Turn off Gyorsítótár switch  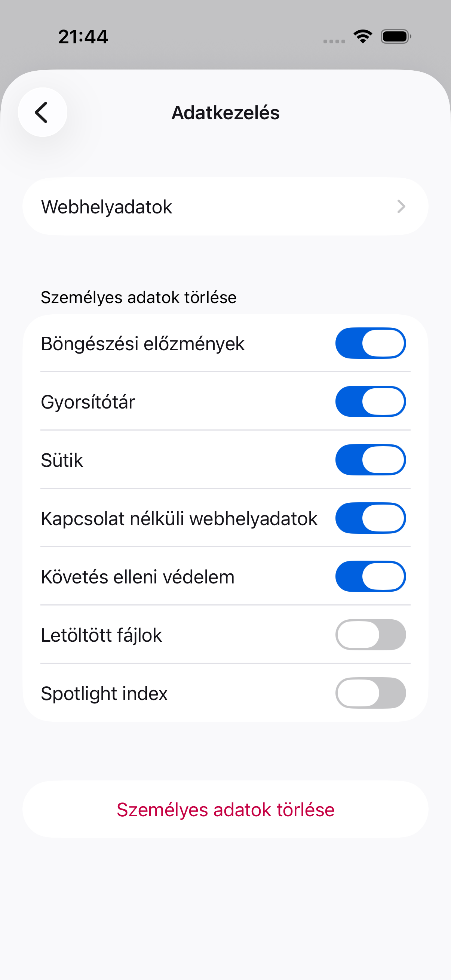point(370,401)
